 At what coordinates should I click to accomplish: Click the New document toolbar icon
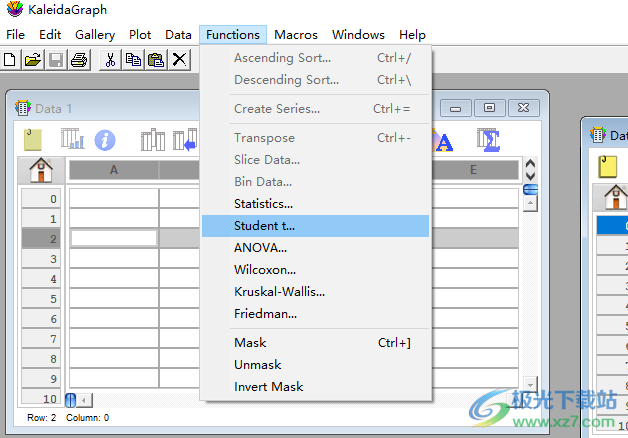pyautogui.click(x=10, y=60)
